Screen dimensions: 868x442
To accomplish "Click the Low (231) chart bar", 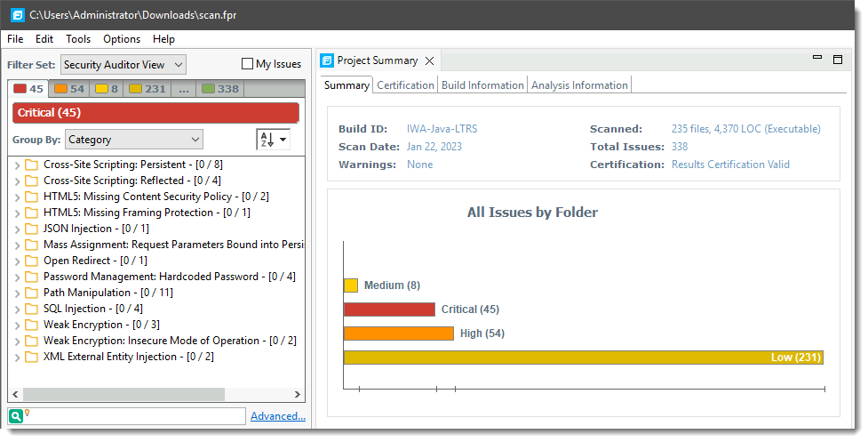I will click(x=584, y=358).
